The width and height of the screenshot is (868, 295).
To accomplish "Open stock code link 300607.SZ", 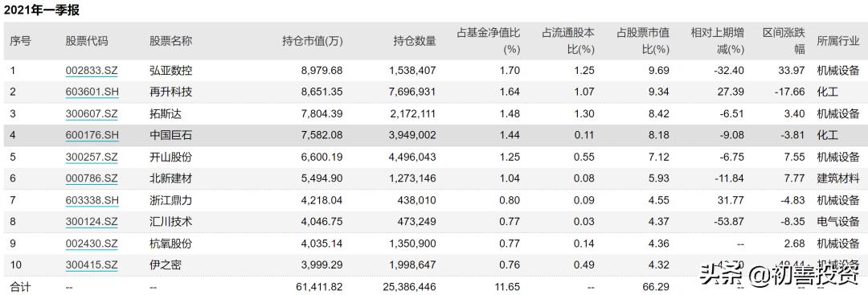I will pyautogui.click(x=92, y=114).
